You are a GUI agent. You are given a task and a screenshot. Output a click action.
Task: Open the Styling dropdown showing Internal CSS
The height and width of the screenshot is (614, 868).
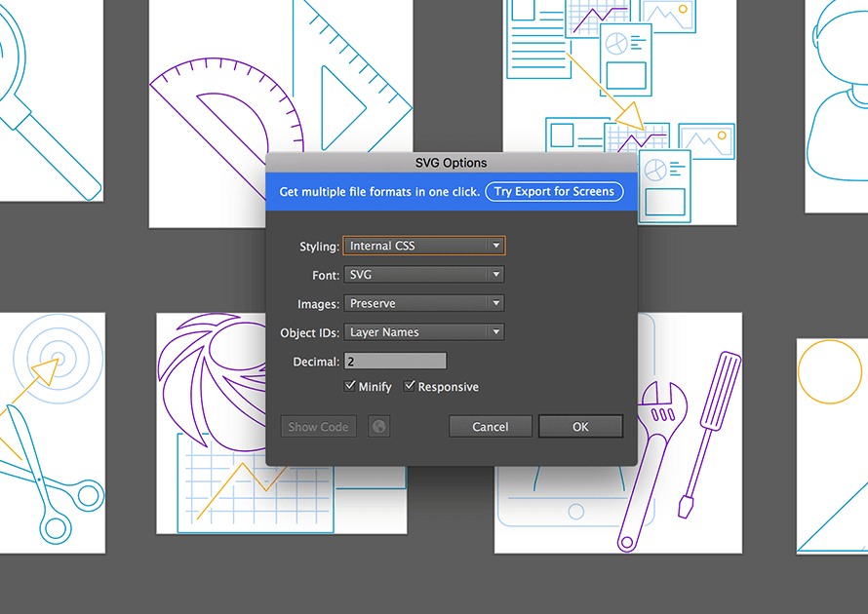424,246
